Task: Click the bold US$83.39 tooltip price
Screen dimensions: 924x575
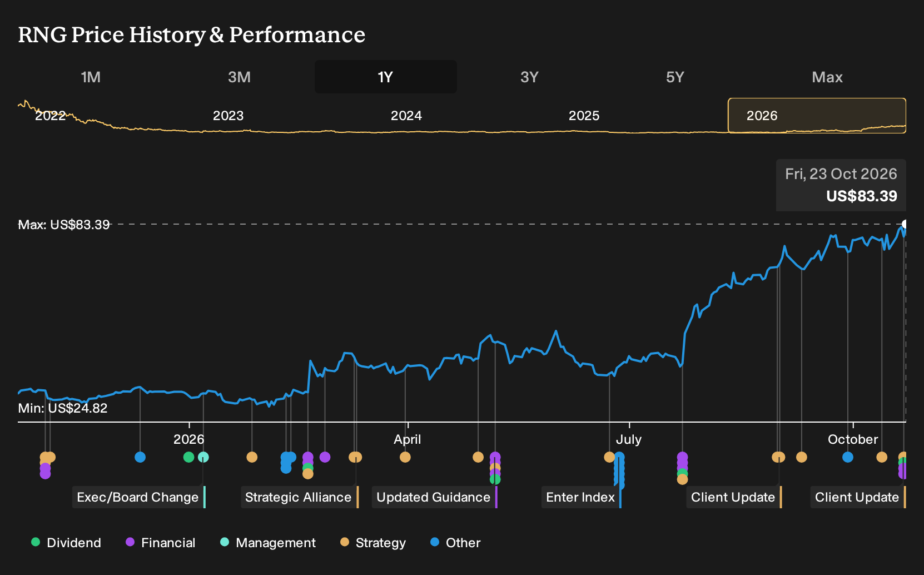Action: tap(862, 196)
